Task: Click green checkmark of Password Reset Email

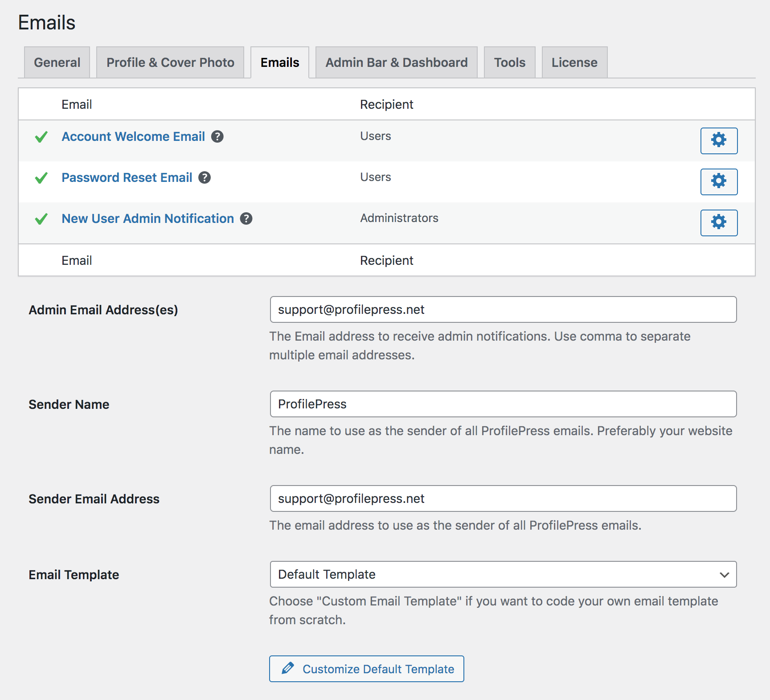Action: coord(41,178)
